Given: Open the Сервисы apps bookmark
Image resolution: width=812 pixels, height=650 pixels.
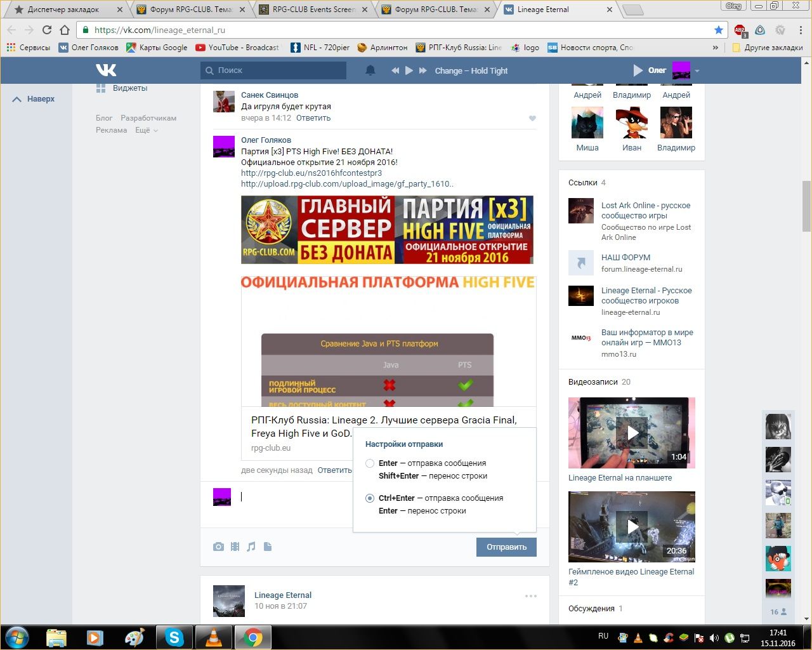Looking at the screenshot, I should click(29, 48).
